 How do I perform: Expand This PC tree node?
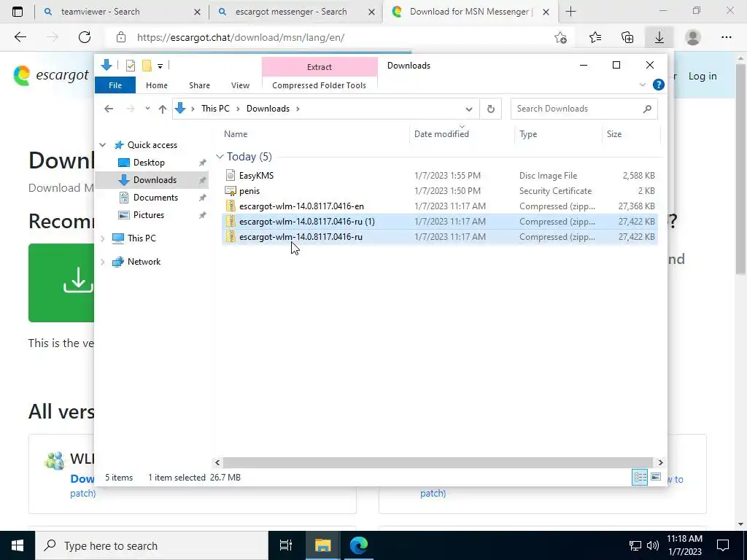(x=102, y=238)
